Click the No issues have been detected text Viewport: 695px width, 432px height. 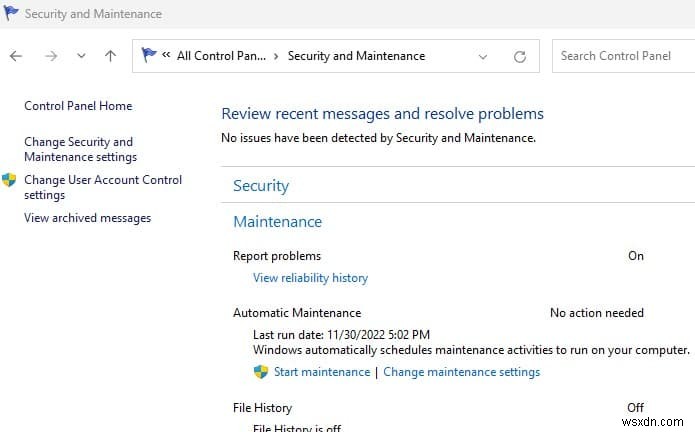tap(379, 138)
